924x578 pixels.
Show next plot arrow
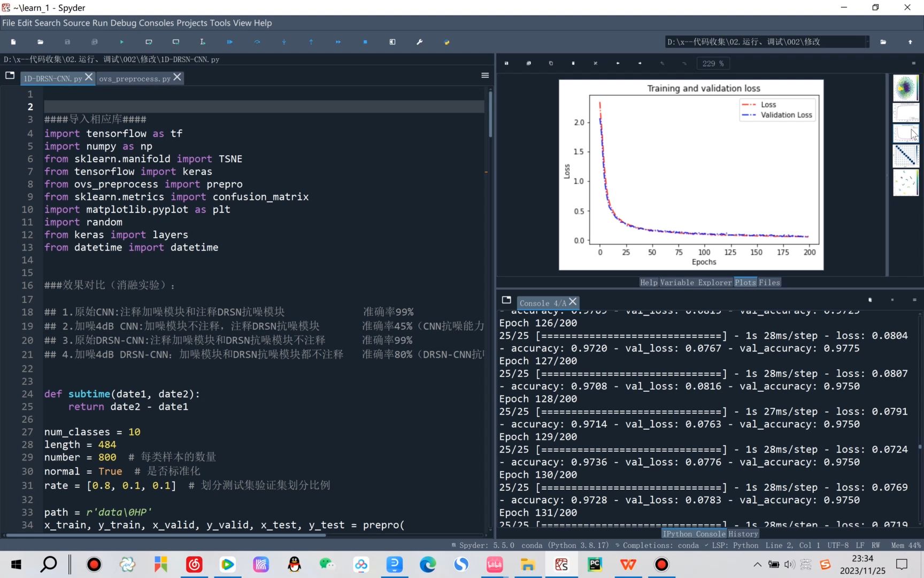click(x=640, y=63)
